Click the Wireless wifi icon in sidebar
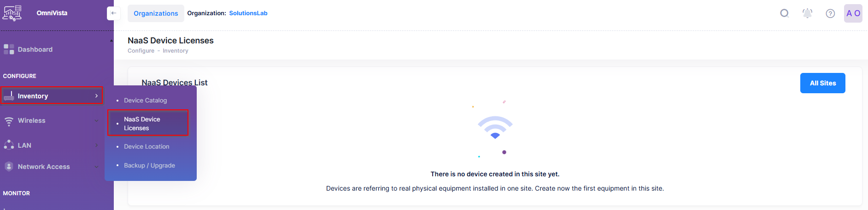This screenshot has height=210, width=868. [9, 121]
